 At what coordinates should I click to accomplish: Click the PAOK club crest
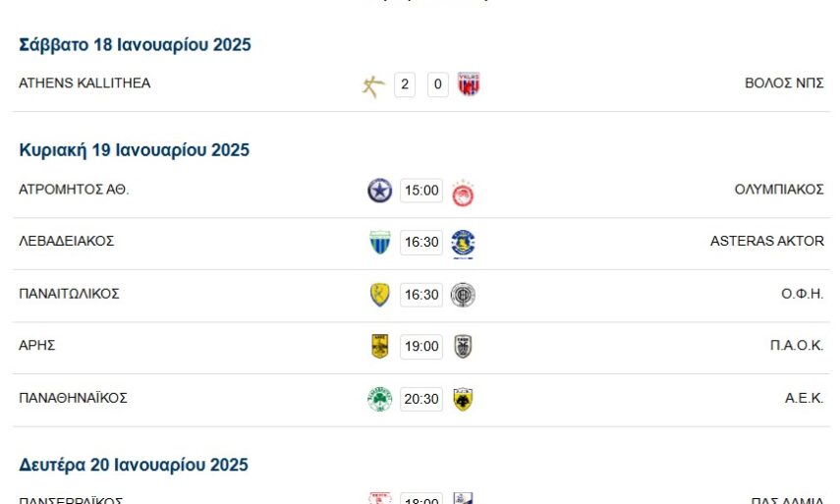tap(463, 346)
